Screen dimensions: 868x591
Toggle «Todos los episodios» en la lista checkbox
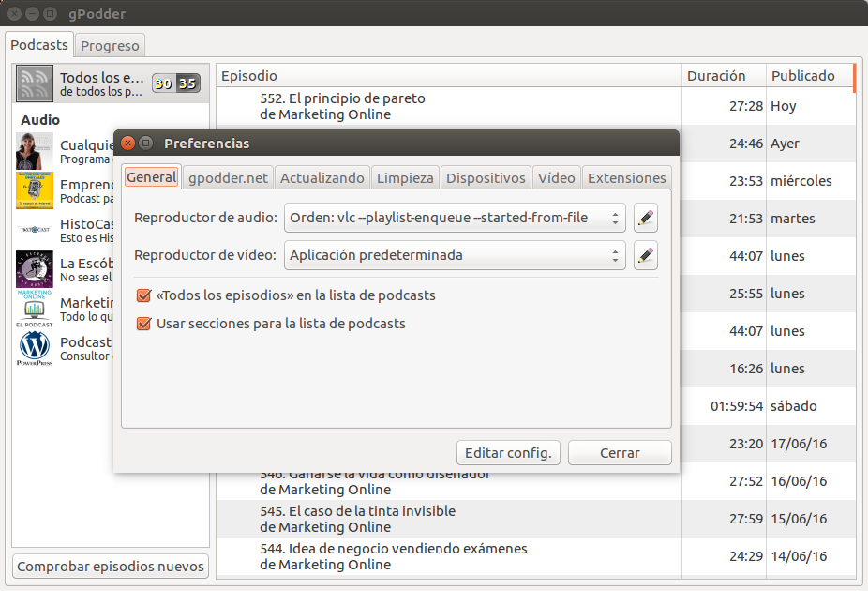pyautogui.click(x=144, y=295)
